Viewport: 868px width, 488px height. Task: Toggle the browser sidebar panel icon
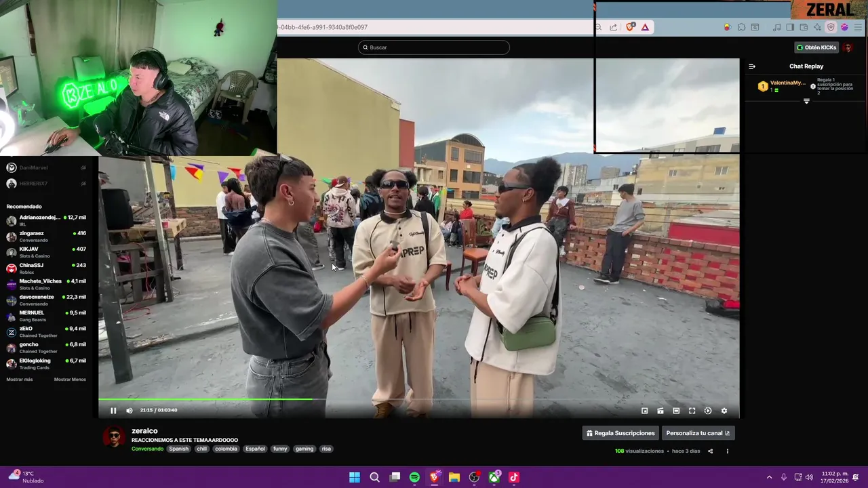click(790, 27)
